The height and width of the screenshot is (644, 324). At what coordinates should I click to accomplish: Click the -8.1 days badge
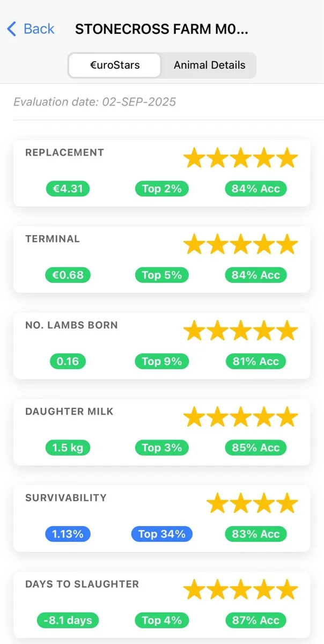click(68, 620)
